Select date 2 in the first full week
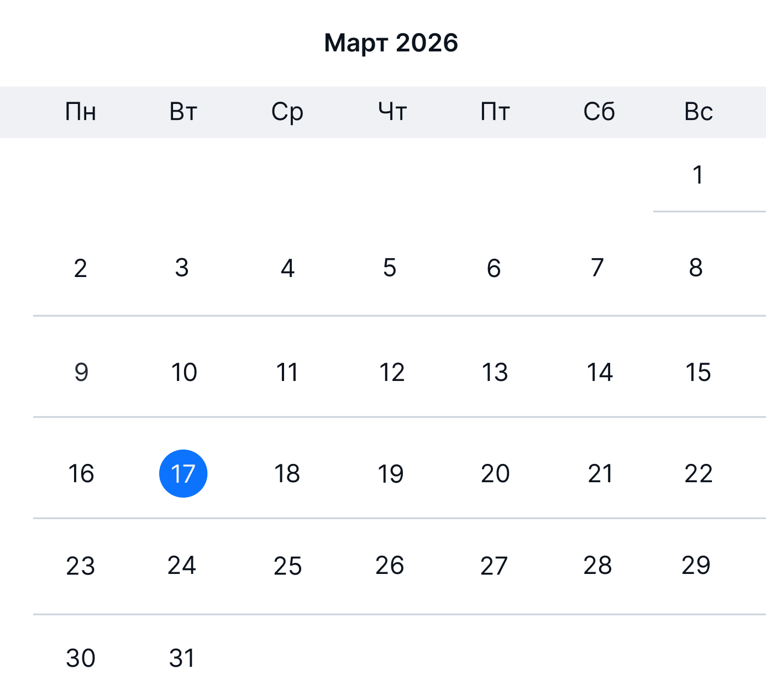Image resolution: width=766 pixels, height=700 pixels. [81, 269]
